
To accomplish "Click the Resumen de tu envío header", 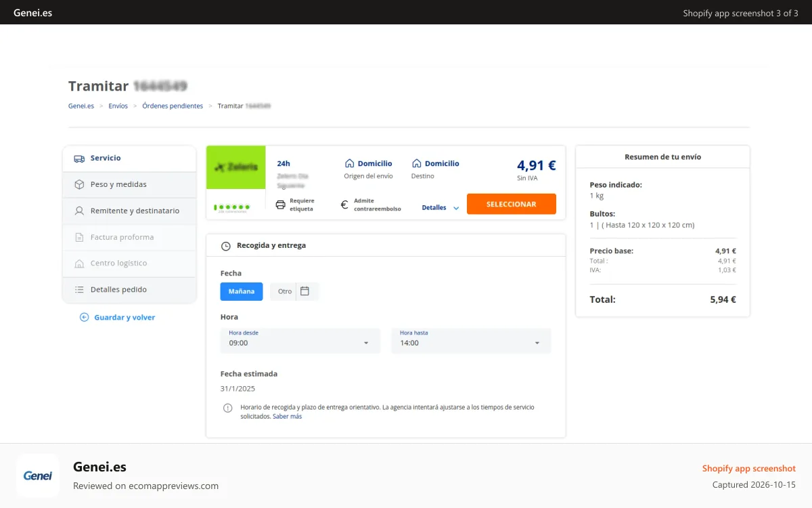I will point(663,157).
